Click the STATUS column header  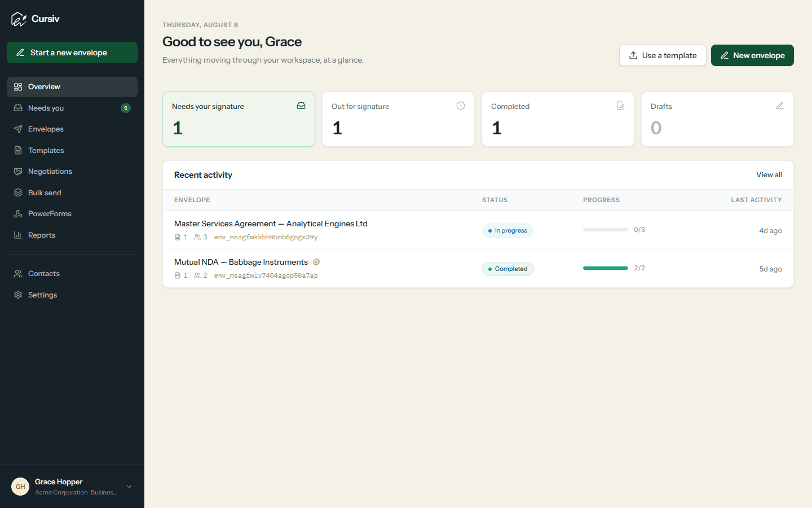[x=495, y=200]
